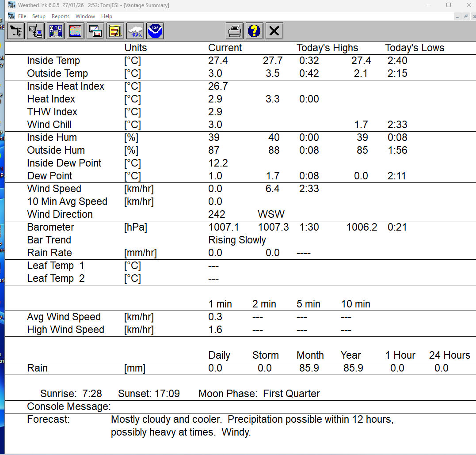The height and width of the screenshot is (455, 476).
Task: Click the plot graph window toolbar icon
Action: pyautogui.click(x=95, y=31)
